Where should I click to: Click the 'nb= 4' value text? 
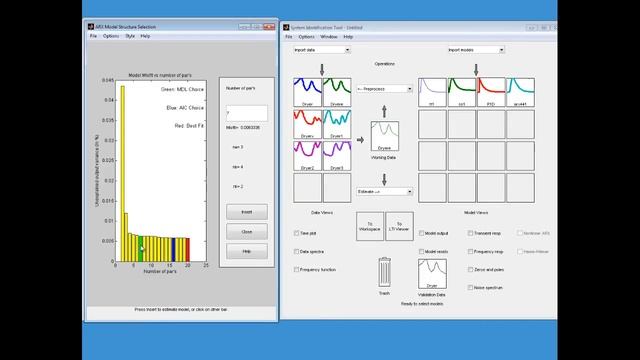point(238,167)
